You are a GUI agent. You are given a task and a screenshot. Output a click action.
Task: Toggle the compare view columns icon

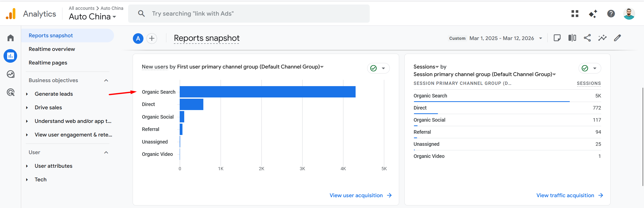pyautogui.click(x=572, y=38)
